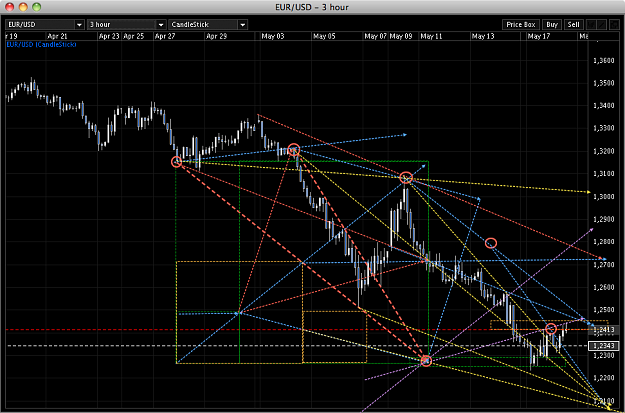
Task: Click the May 05 date label
Action: pos(324,36)
